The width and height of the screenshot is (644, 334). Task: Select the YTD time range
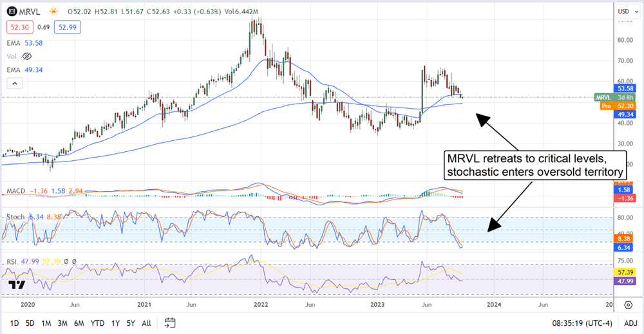(x=97, y=323)
